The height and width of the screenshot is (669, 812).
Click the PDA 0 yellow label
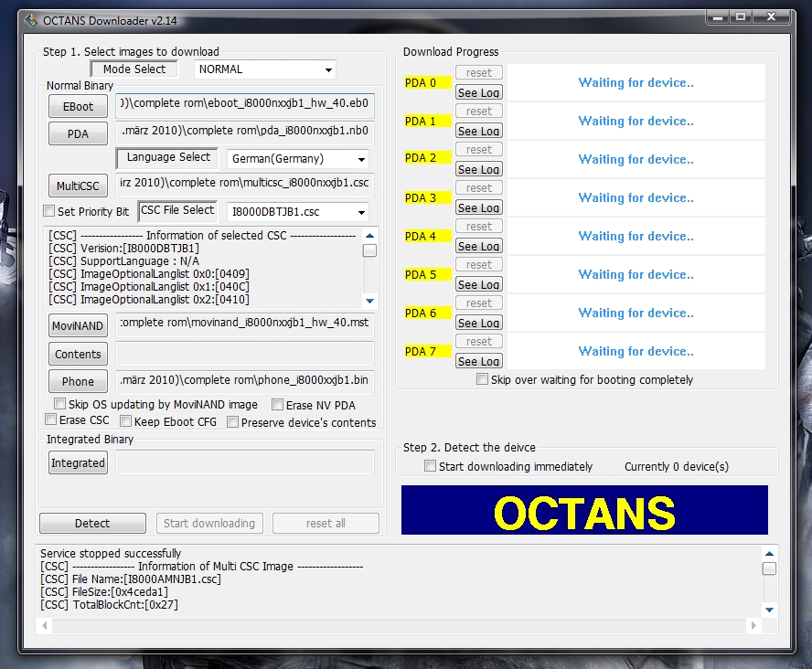pos(427,83)
